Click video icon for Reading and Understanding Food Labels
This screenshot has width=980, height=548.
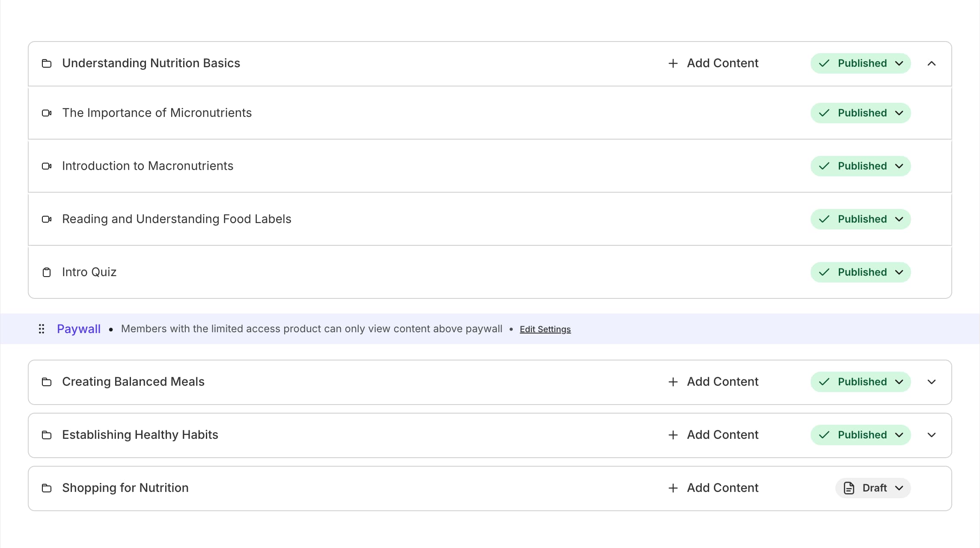[x=47, y=219]
